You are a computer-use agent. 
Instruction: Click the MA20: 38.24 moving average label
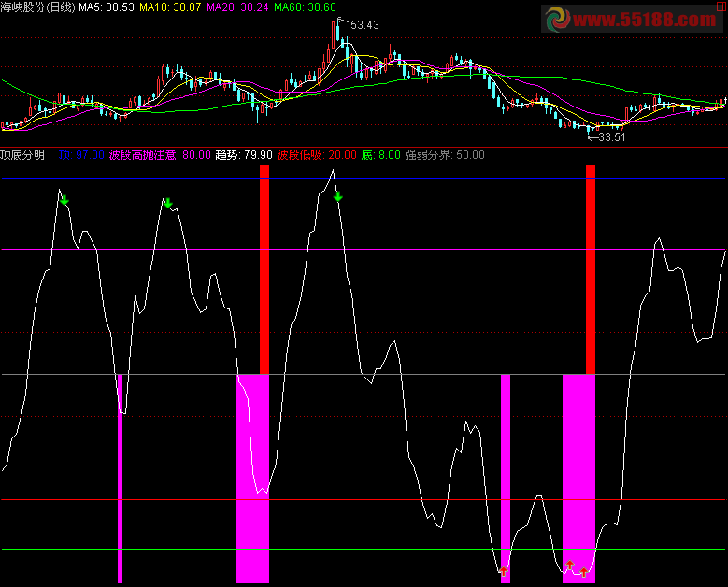236,7
